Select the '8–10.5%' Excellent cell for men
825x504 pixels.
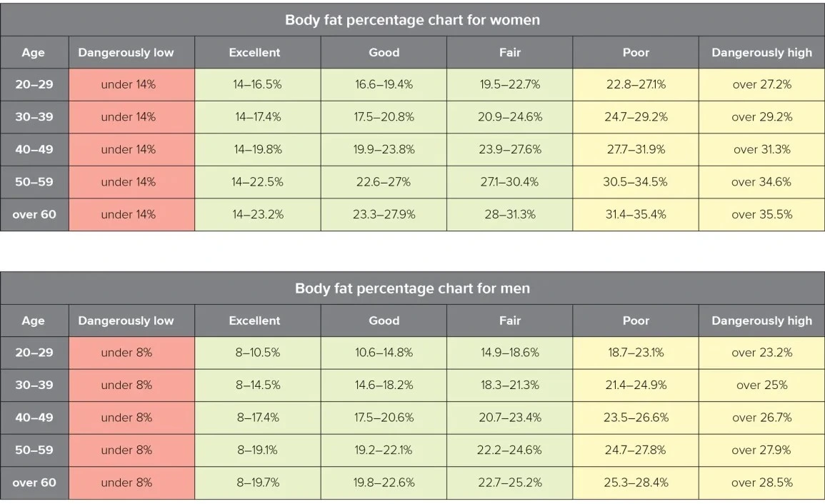[x=257, y=353]
